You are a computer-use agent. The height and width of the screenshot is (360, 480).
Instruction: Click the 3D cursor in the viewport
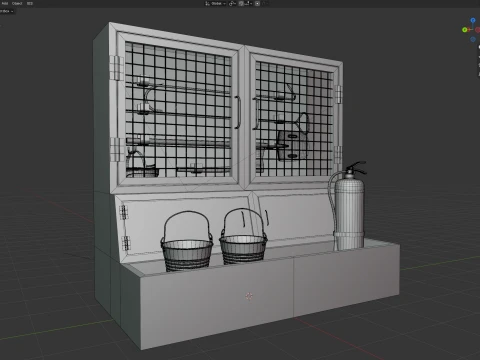[249, 296]
